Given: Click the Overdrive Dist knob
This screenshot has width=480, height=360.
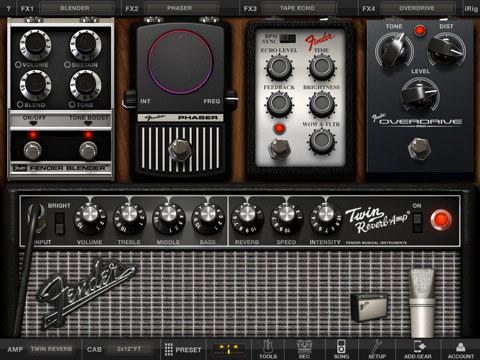Looking at the screenshot, I should (446, 50).
